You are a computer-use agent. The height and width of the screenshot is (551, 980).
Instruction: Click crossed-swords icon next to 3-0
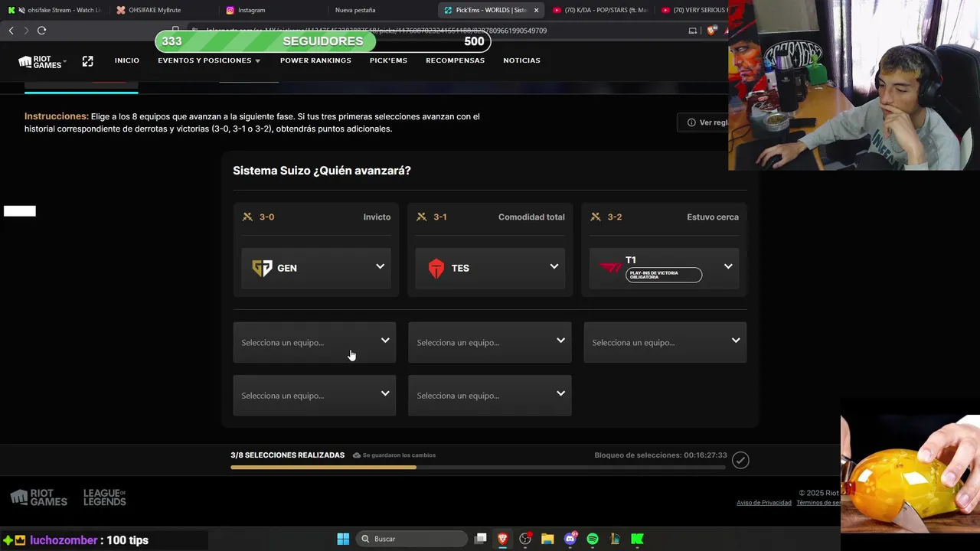coord(247,217)
